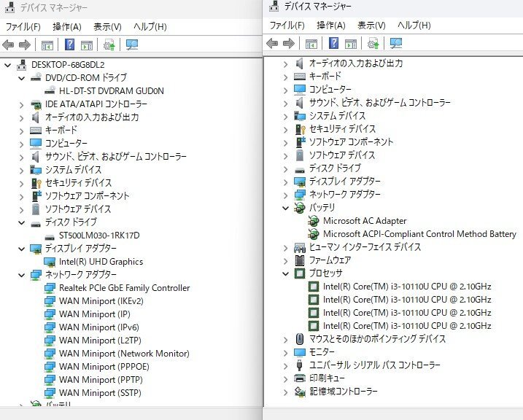
Task: Select キーボード label in left window
Action: click(x=61, y=130)
